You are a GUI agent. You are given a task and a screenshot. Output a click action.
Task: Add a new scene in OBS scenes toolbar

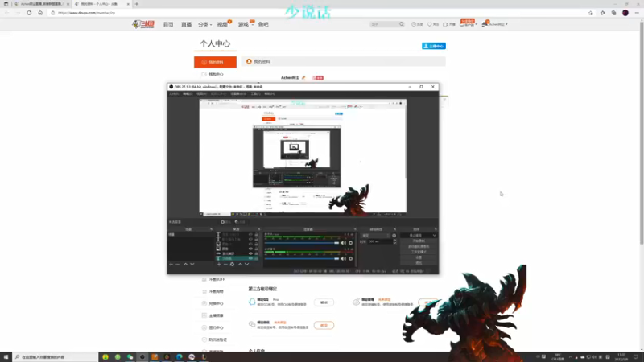171,265
